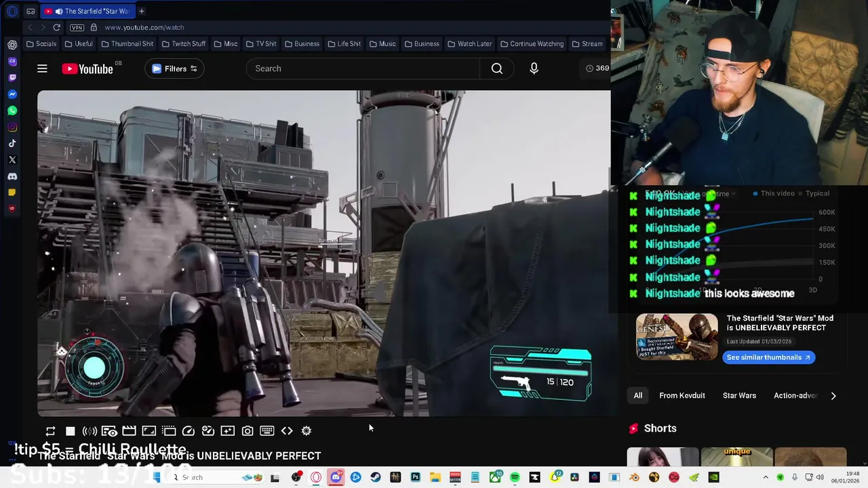Open the speedometer playback speed icon
The width and height of the screenshot is (868, 488).
[189, 430]
